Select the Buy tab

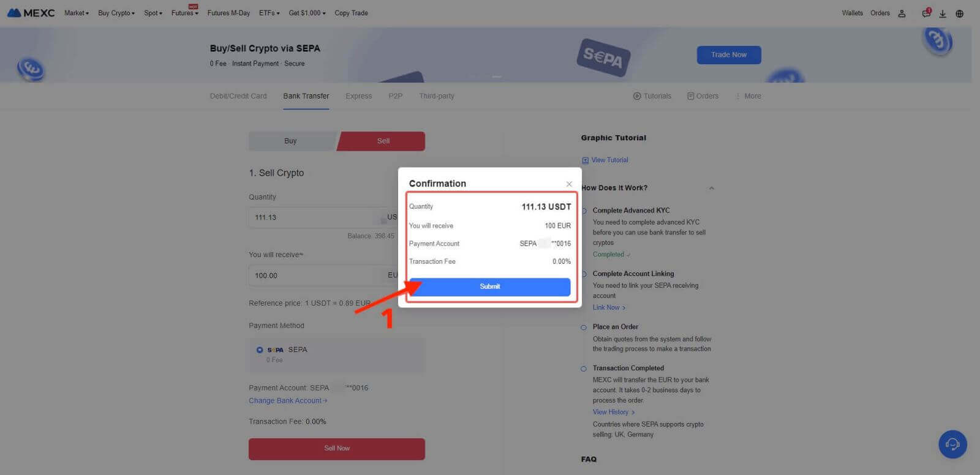pos(291,141)
